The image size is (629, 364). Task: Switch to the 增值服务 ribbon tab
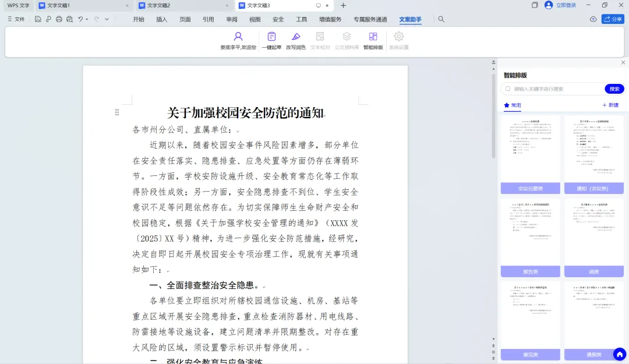pos(330,19)
